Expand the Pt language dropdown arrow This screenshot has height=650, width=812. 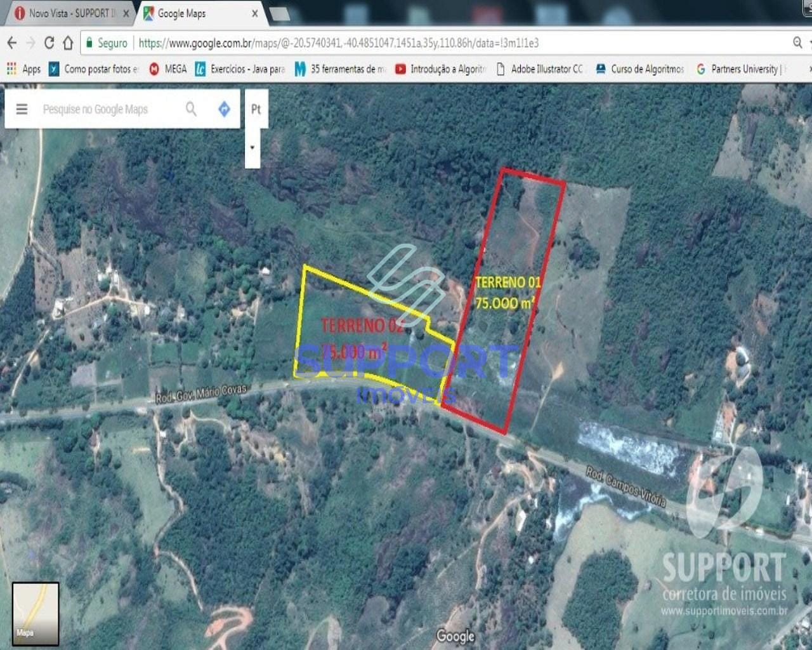252,147
